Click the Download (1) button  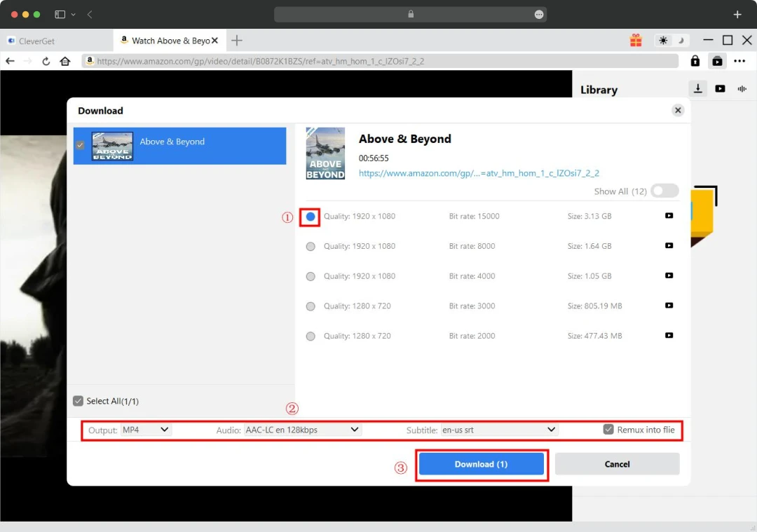pyautogui.click(x=482, y=463)
